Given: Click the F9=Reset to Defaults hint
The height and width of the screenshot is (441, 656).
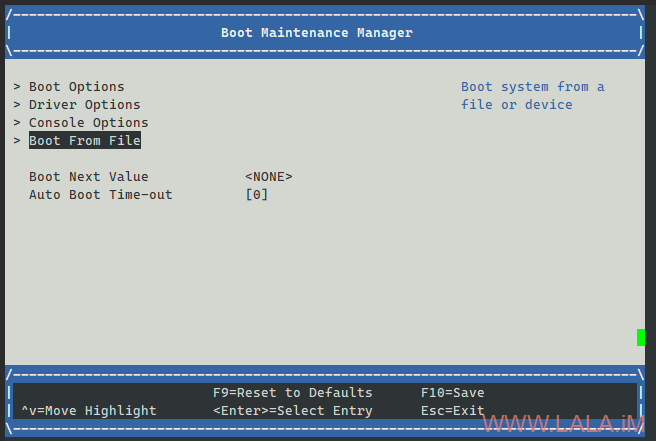Looking at the screenshot, I should pyautogui.click(x=292, y=392).
